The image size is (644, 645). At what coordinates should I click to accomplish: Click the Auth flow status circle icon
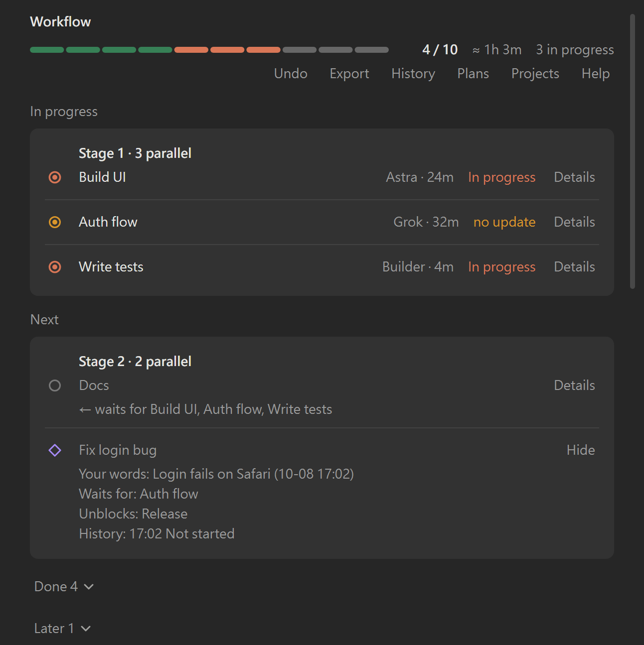point(55,222)
